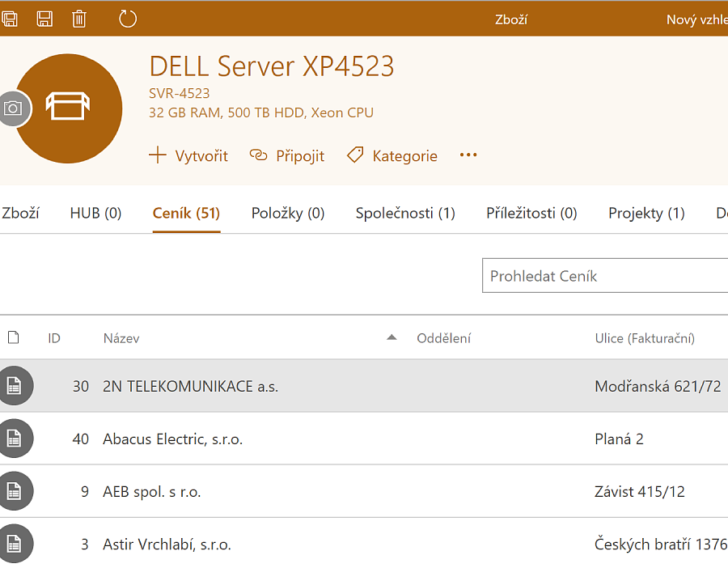Click the Připojit link button
728x568 pixels.
(x=287, y=155)
